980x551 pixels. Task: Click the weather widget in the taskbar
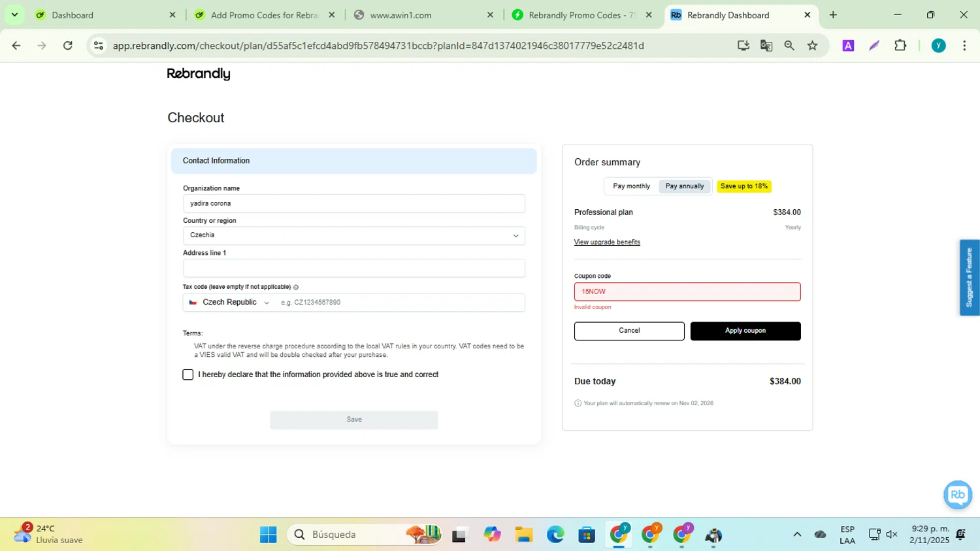49,534
